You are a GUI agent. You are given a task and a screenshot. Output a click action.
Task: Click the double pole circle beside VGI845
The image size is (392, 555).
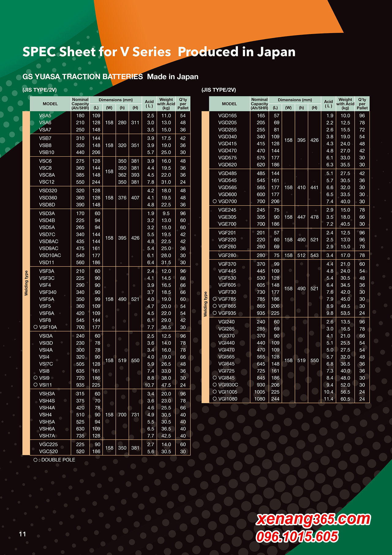point(215,378)
